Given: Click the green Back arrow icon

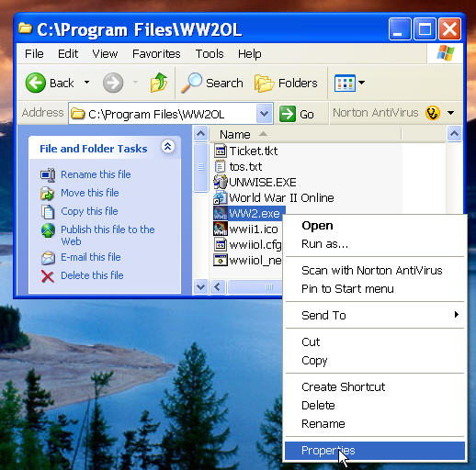Looking at the screenshot, I should coord(36,83).
